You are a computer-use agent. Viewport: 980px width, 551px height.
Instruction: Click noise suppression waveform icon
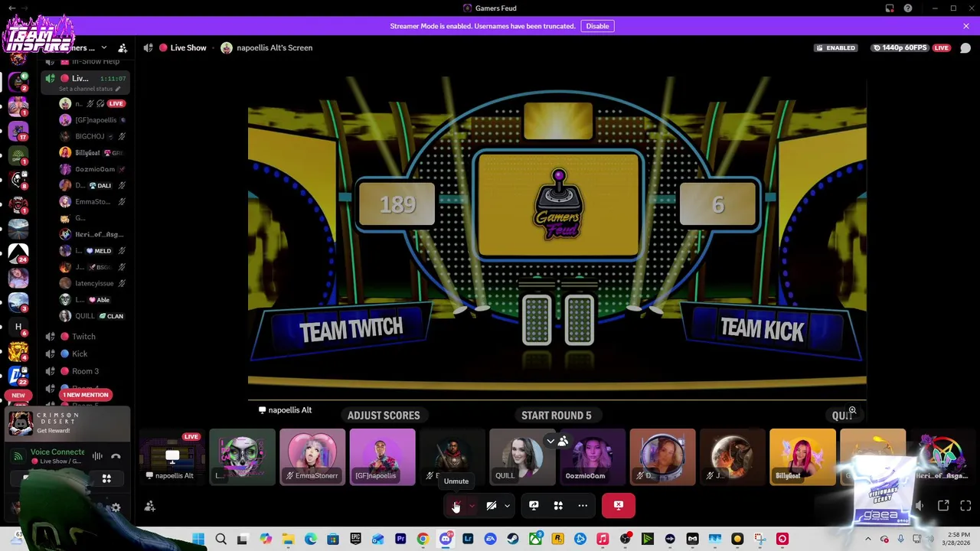[97, 456]
